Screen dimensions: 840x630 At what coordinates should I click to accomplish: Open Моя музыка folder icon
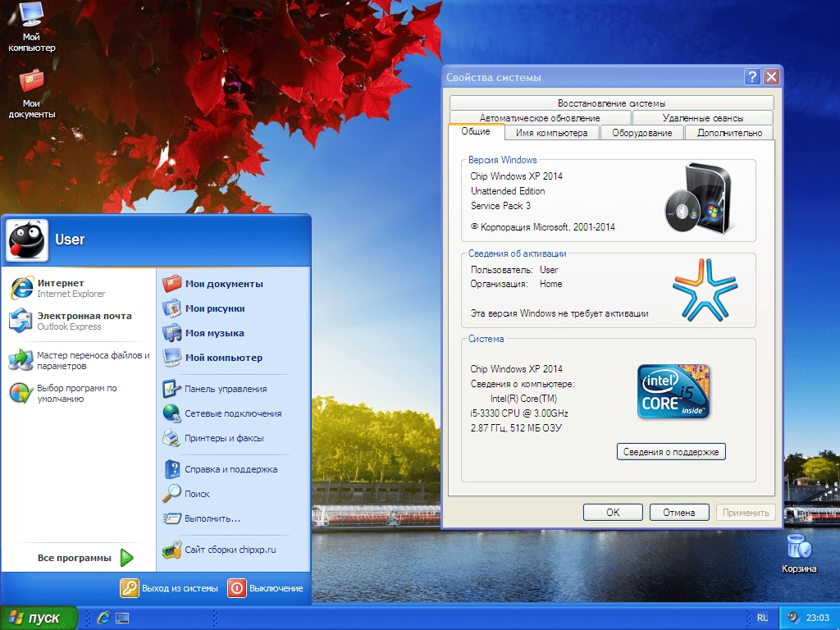[x=172, y=333]
